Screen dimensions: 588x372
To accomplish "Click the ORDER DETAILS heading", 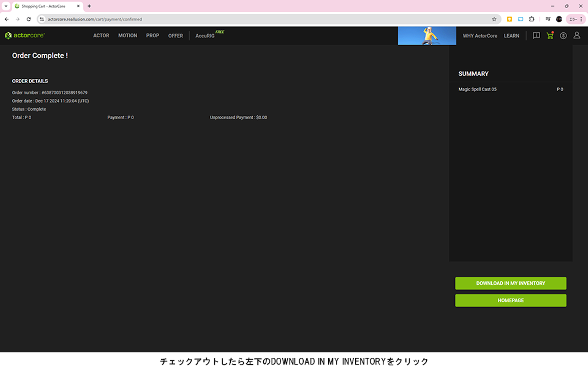I will tap(30, 81).
